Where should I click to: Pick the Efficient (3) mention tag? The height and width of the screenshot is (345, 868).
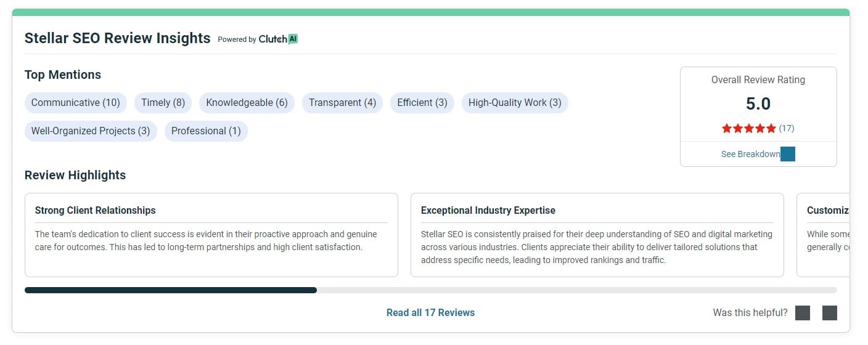point(422,103)
